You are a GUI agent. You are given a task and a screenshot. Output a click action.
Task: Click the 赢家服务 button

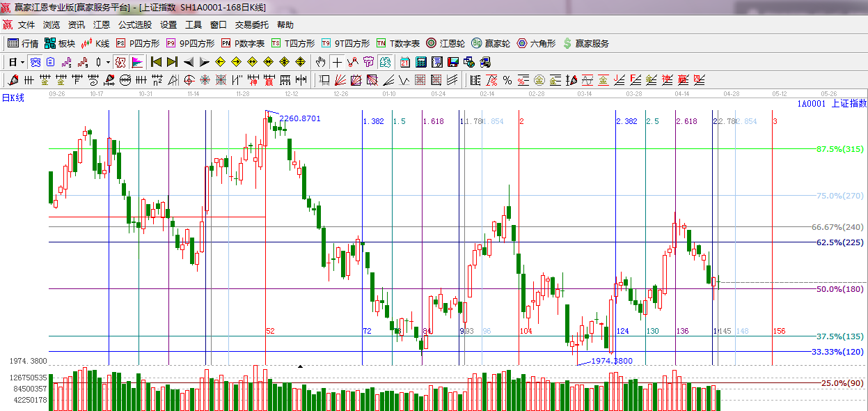(586, 43)
